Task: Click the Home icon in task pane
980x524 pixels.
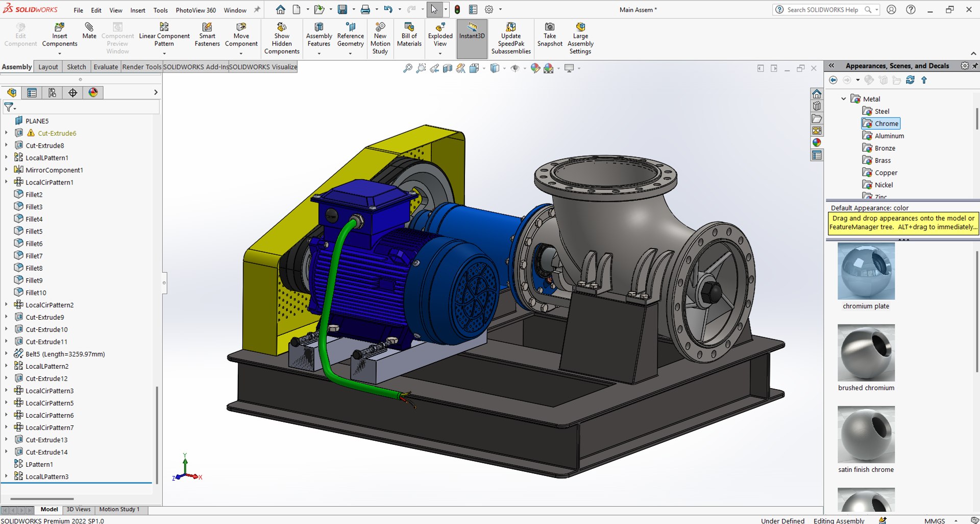Action: [817, 94]
